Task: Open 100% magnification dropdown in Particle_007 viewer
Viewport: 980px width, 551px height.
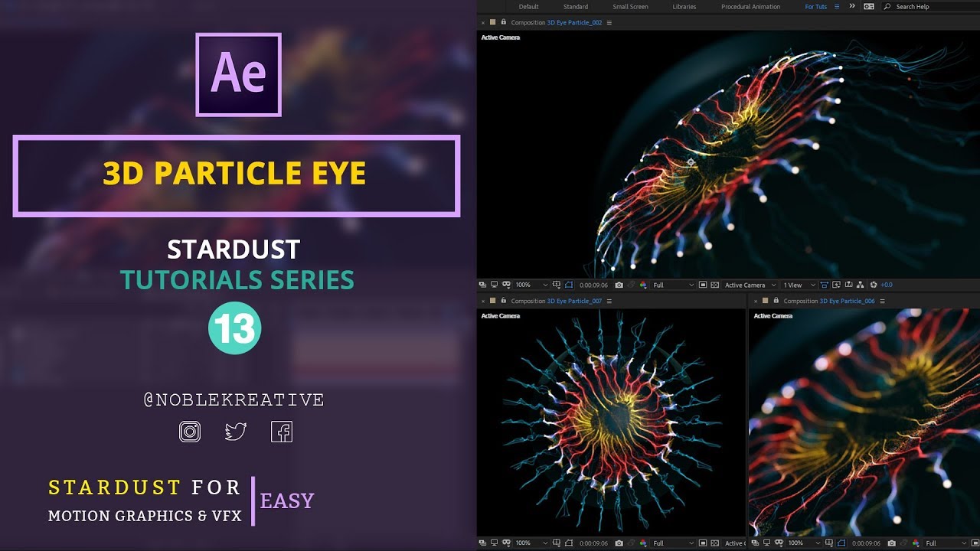Action: tap(531, 543)
